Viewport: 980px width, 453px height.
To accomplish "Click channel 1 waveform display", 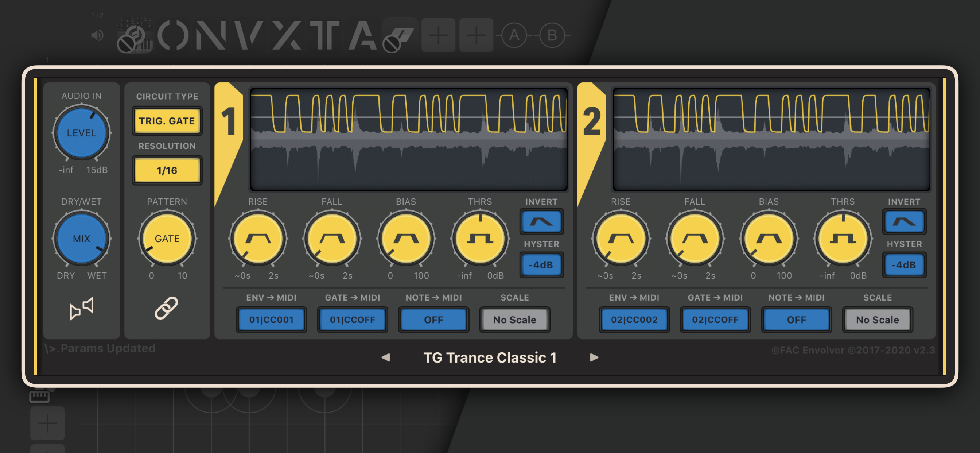I will click(409, 139).
